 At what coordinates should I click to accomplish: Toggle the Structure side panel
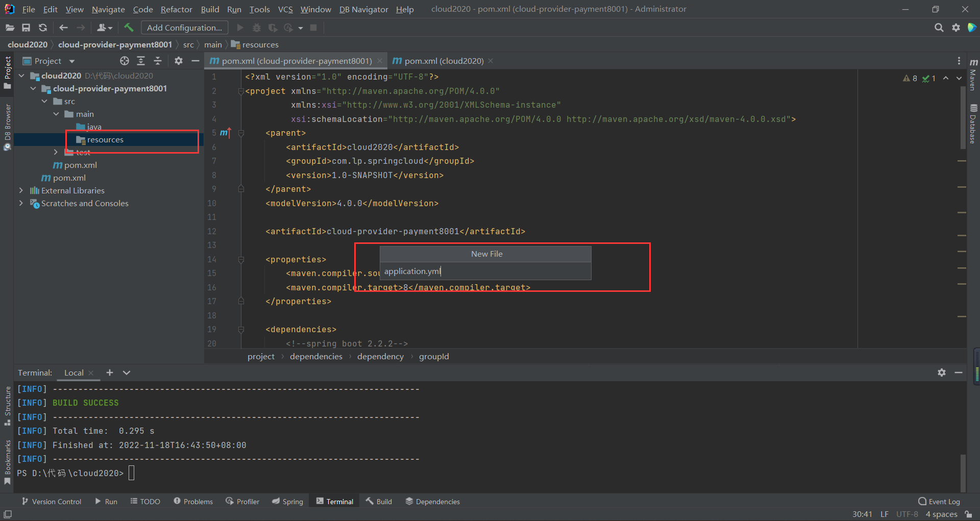[x=7, y=406]
